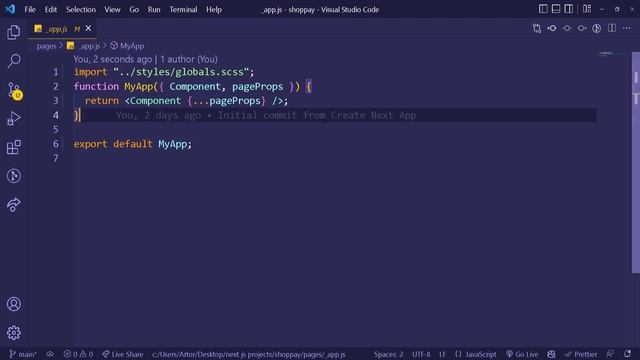Open notifications bell in status bar
Viewport: 640px width, 360px height.
point(627,354)
